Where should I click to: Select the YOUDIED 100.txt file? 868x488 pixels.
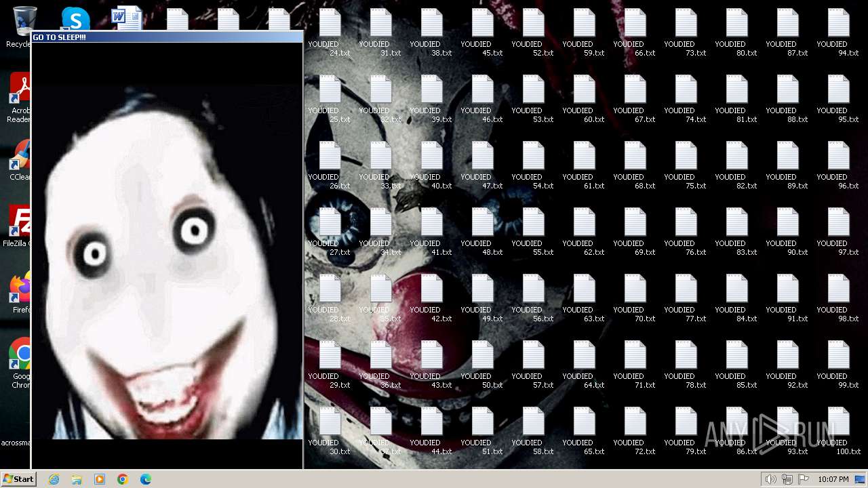[x=838, y=432]
